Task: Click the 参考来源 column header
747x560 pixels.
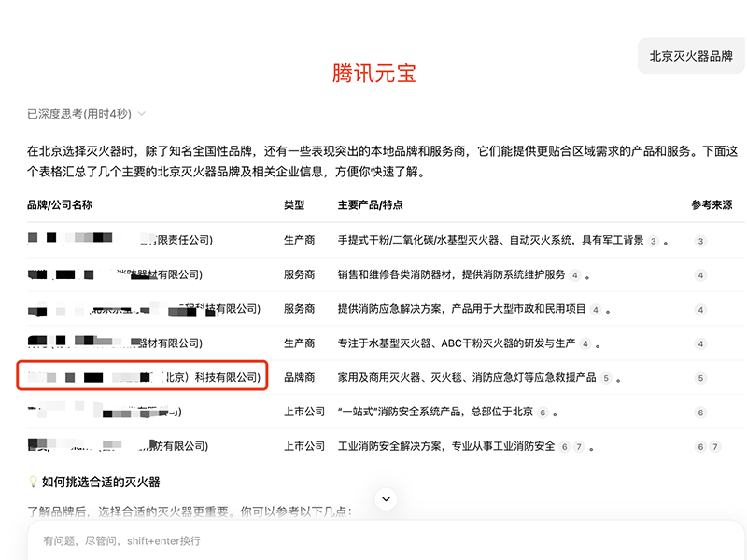Action: point(712,204)
